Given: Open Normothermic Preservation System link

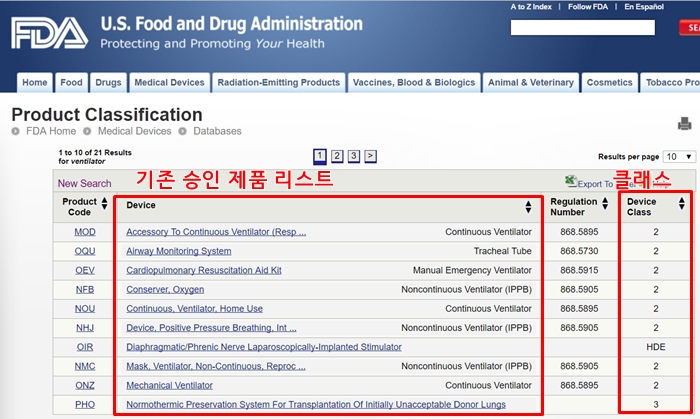Looking at the screenshot, I should 316,405.
